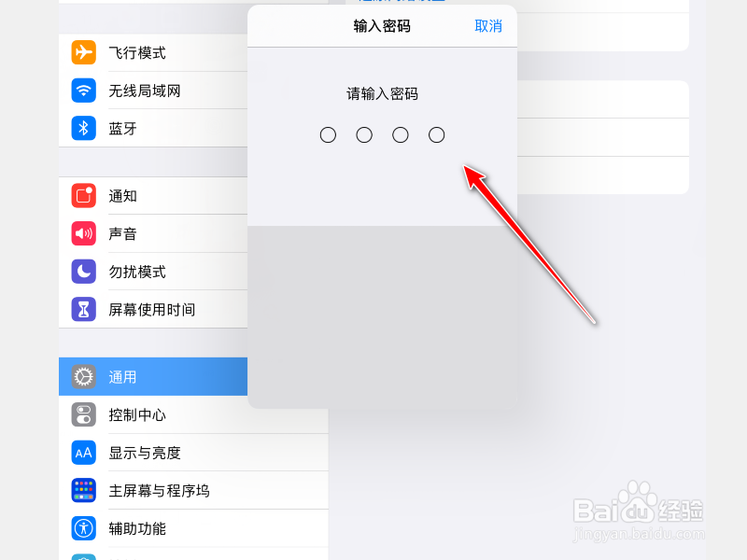
Task: Open the Notifications (通知) red icon
Action: point(83,196)
